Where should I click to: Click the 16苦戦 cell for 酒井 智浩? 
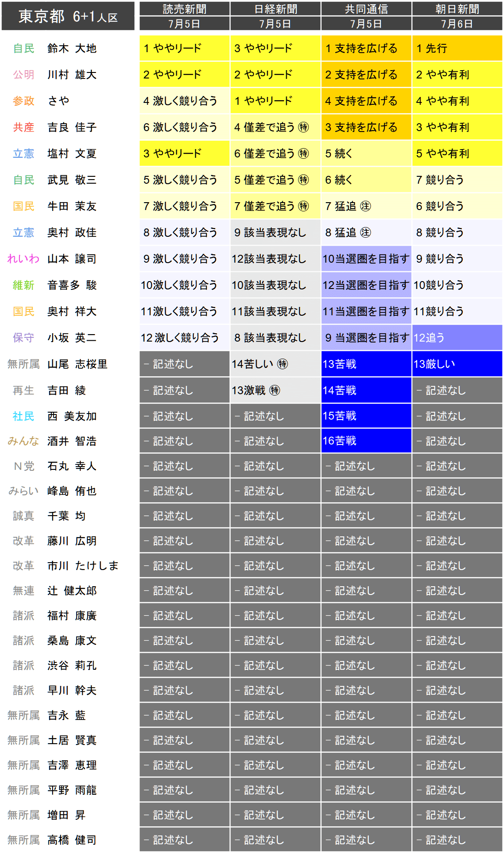coord(366,441)
